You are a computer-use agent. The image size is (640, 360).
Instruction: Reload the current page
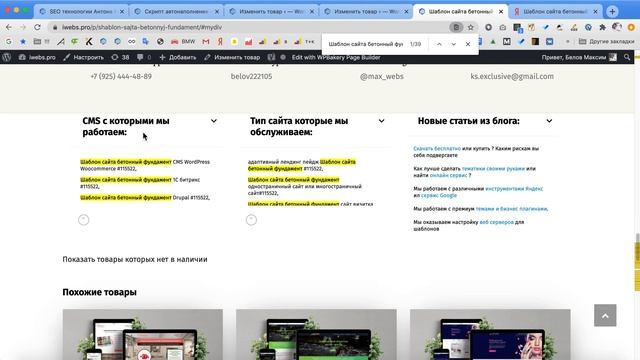pos(37,27)
